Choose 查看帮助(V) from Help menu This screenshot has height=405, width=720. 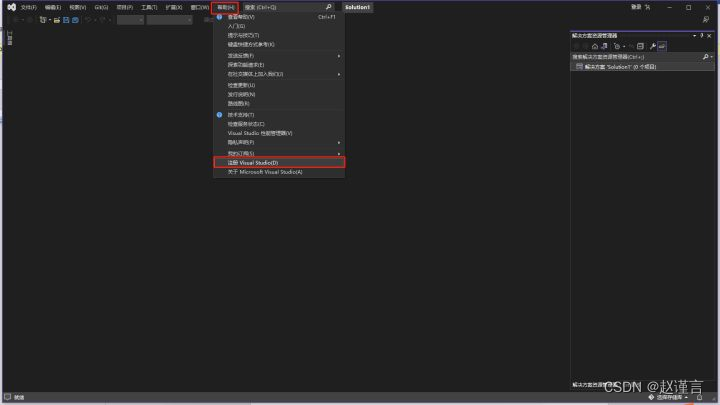click(x=279, y=17)
